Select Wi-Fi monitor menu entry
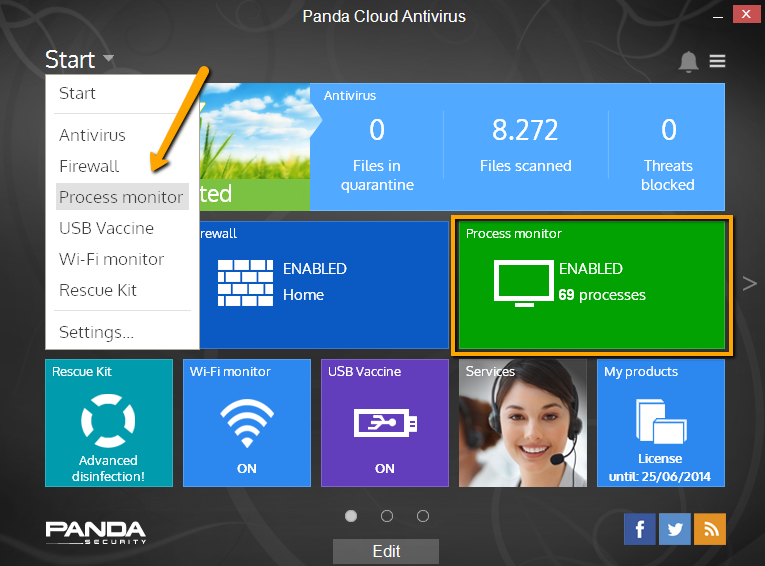 (x=112, y=259)
